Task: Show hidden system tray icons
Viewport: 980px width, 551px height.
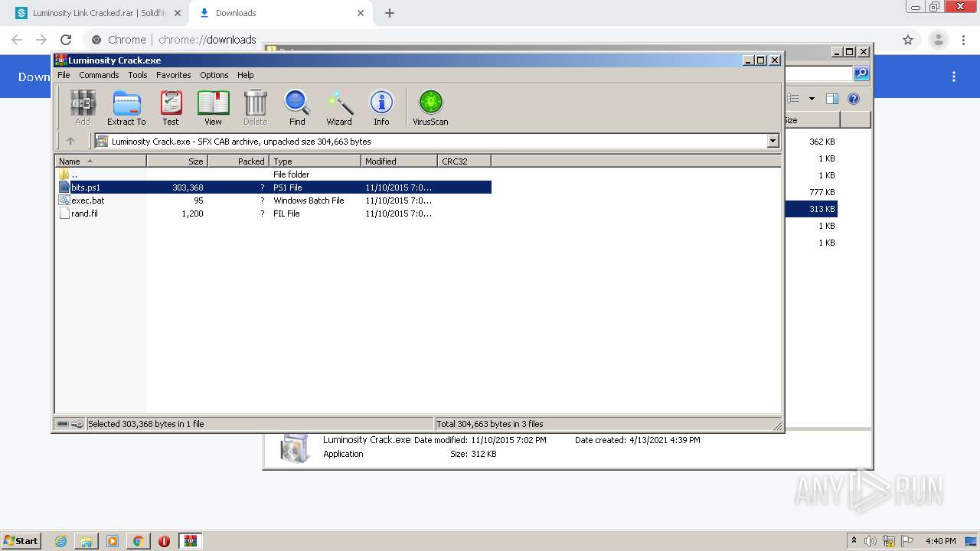Action: coord(854,541)
